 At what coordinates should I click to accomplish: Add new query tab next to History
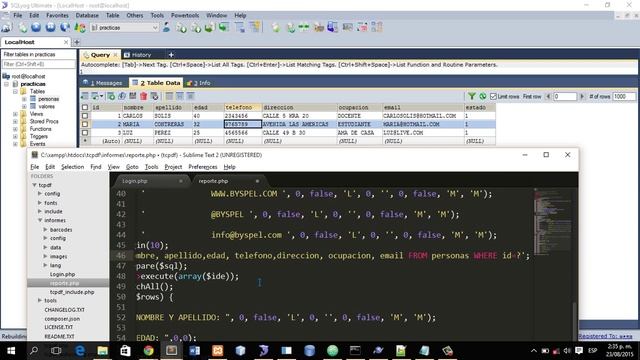pyautogui.click(x=171, y=55)
